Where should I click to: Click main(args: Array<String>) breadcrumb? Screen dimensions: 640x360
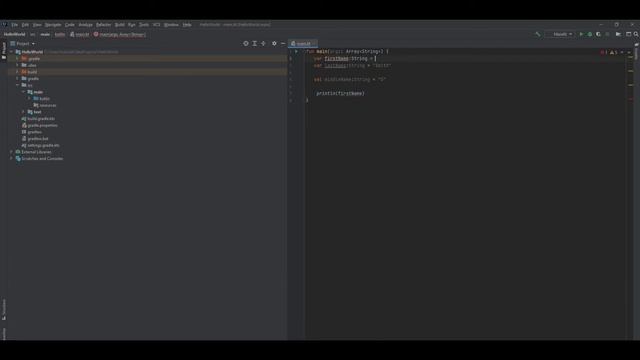120,35
